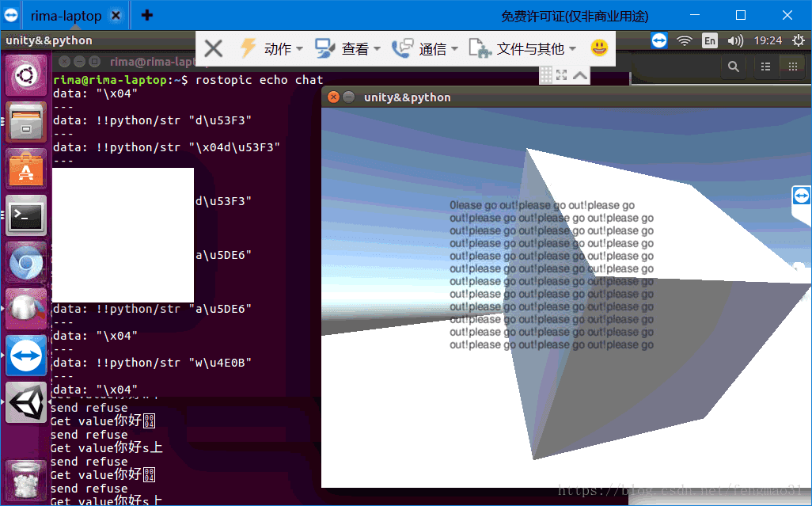Image resolution: width=812 pixels, height=506 pixels.
Task: Open the Wi-Fi network indicator menu
Action: click(685, 40)
